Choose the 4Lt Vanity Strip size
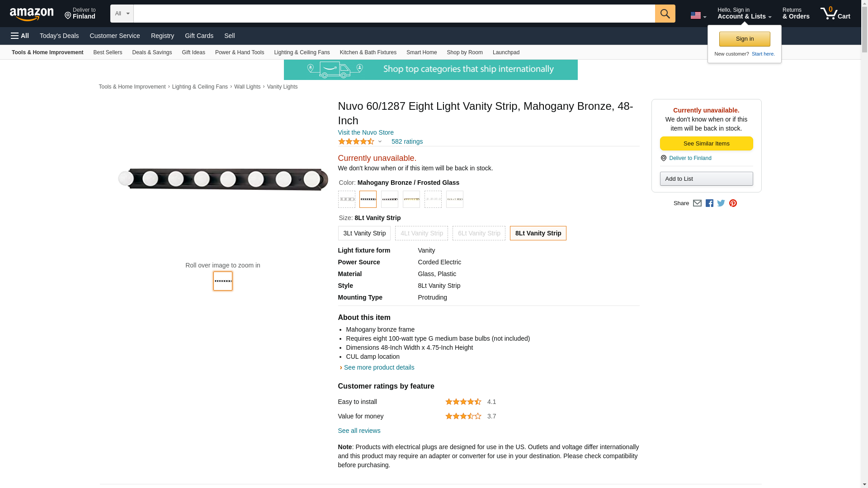 coord(421,233)
